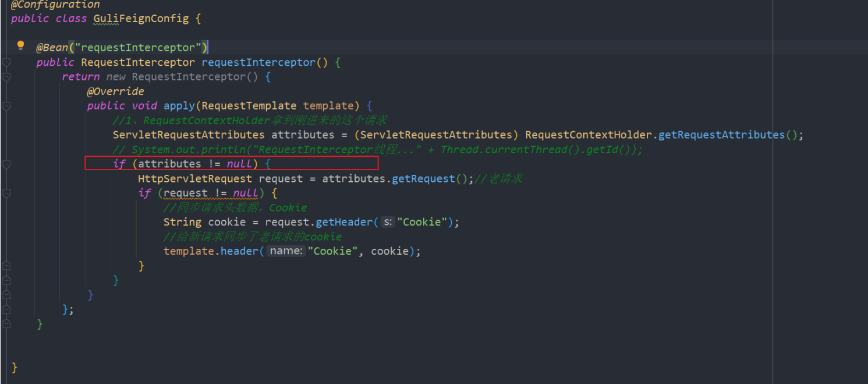The image size is (868, 384).
Task: Click fold end marker on closing '};' line
Action: (x=6, y=309)
